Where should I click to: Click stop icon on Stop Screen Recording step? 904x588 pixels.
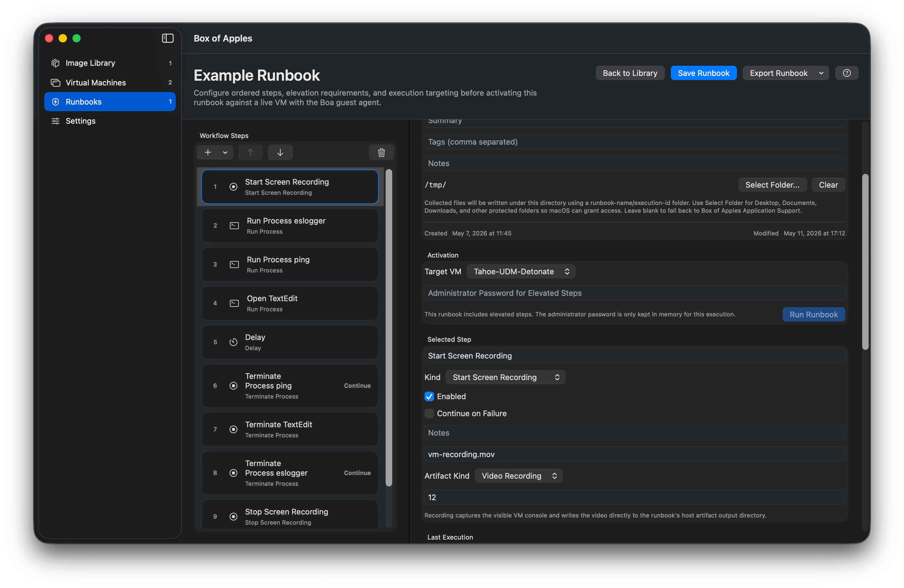(233, 517)
